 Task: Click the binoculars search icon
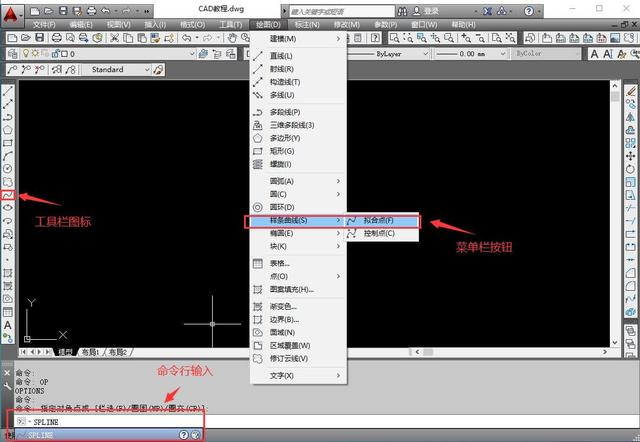pyautogui.click(x=402, y=11)
